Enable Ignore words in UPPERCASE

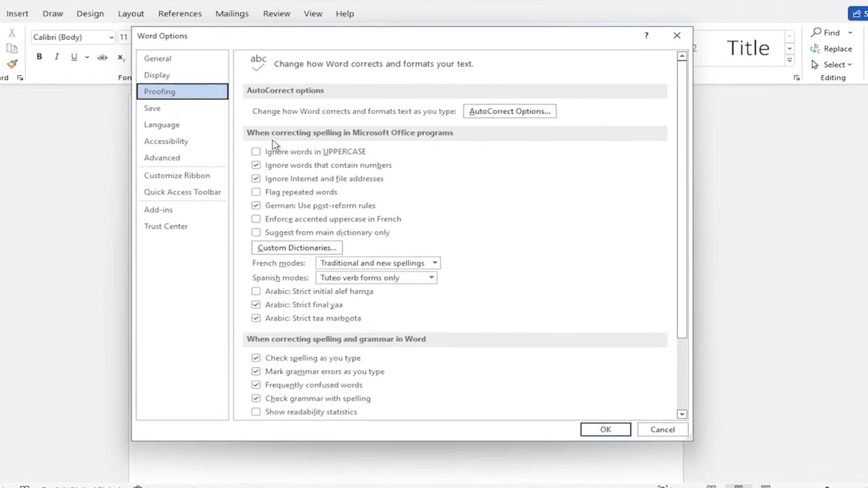click(256, 152)
